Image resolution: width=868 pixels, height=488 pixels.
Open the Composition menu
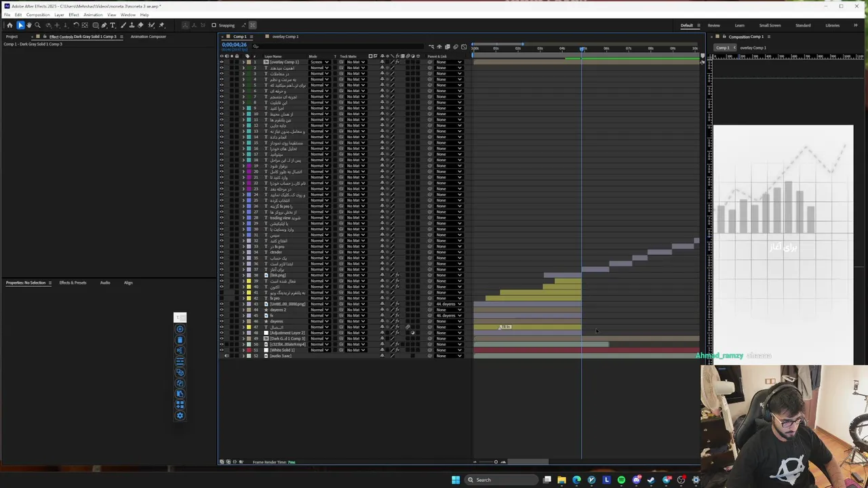[38, 15]
